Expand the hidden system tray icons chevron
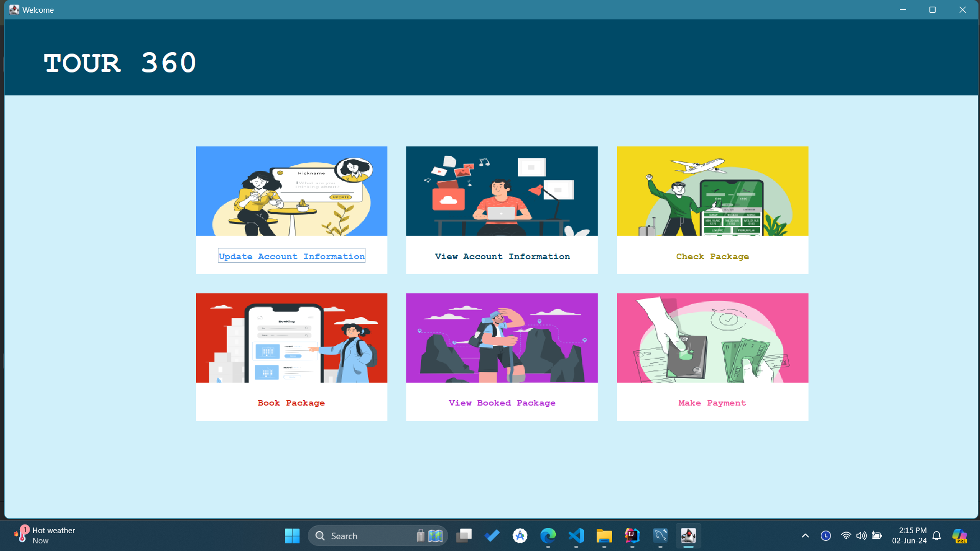980x551 pixels. pyautogui.click(x=805, y=536)
